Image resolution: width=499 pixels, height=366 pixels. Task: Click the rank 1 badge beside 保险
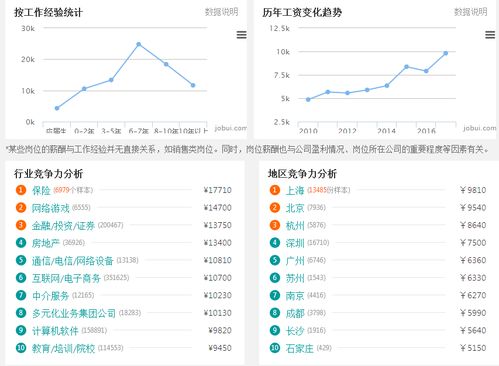(x=21, y=190)
